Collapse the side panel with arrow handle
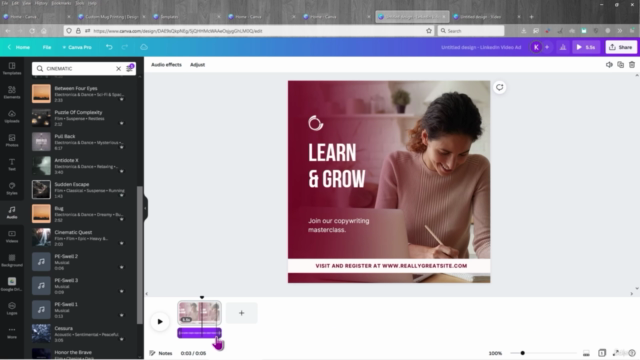 [145, 208]
